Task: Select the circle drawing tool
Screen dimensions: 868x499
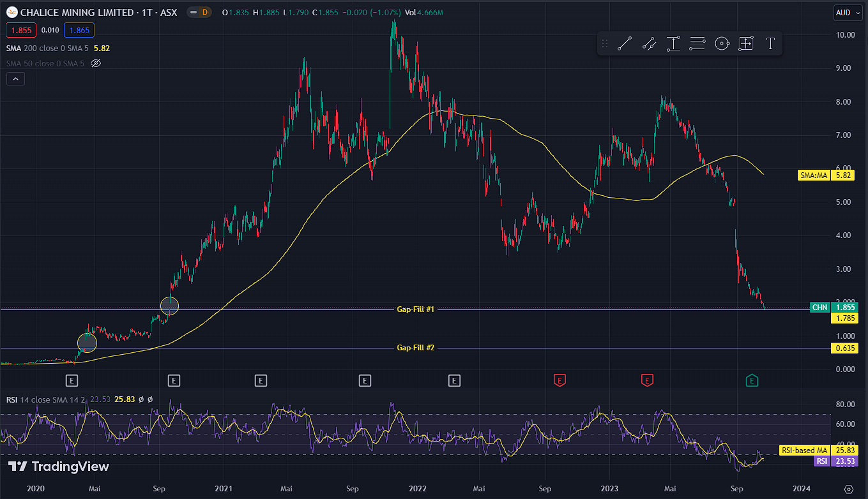Action: pos(722,43)
